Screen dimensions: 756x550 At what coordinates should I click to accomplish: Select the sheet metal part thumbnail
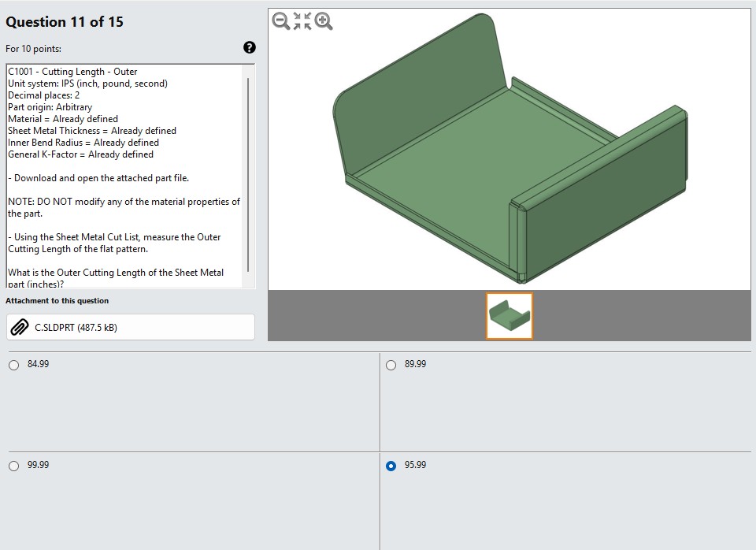click(510, 316)
